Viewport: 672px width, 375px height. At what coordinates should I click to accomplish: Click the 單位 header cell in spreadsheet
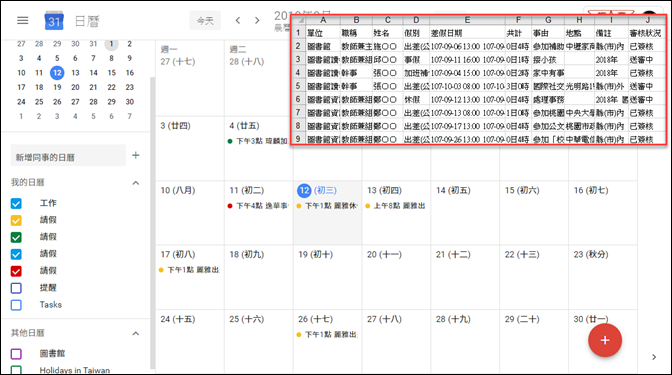pos(323,33)
